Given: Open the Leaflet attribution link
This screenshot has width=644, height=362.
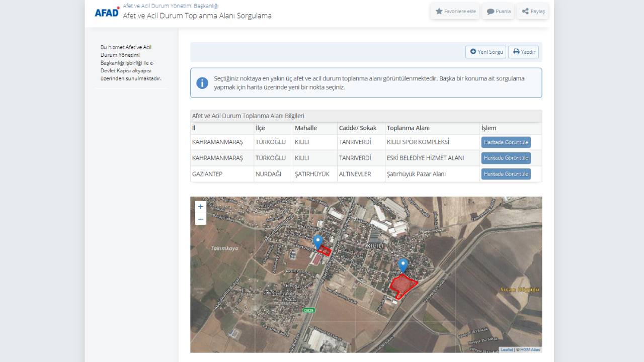Looking at the screenshot, I should tap(507, 349).
